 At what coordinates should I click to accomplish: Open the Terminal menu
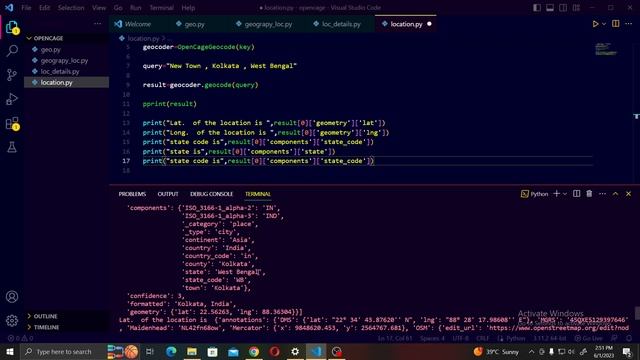click(x=161, y=8)
